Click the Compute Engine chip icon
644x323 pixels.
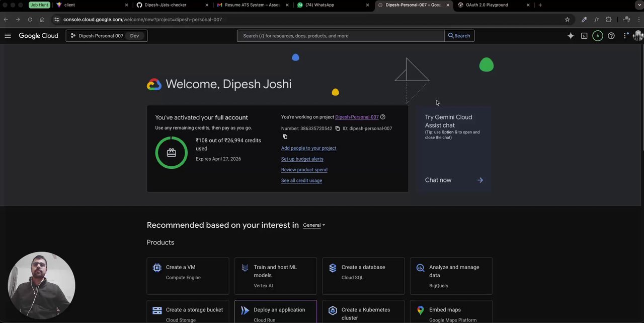(x=157, y=268)
